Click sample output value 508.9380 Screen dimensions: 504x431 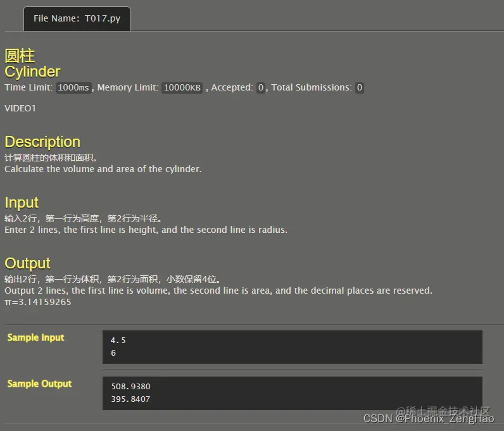point(131,386)
